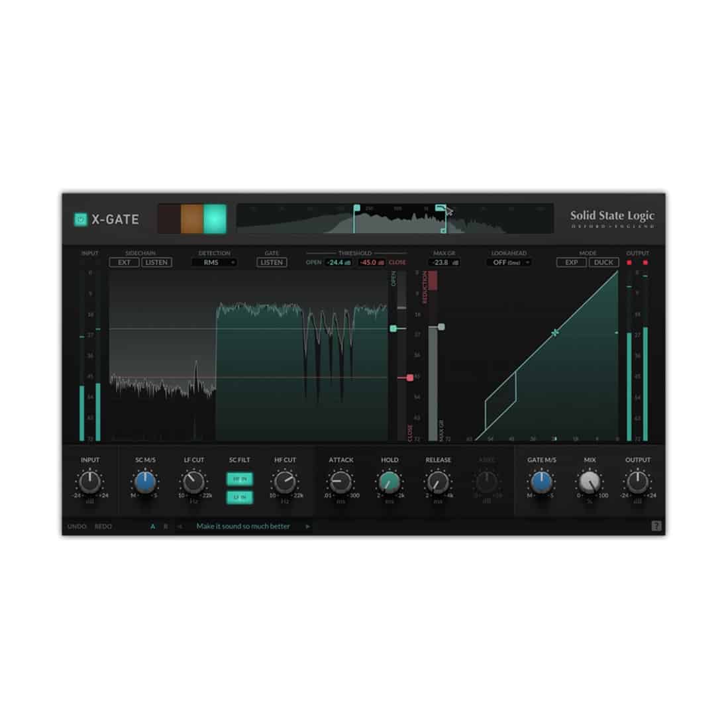Click the INPUT gain knob

click(x=89, y=482)
